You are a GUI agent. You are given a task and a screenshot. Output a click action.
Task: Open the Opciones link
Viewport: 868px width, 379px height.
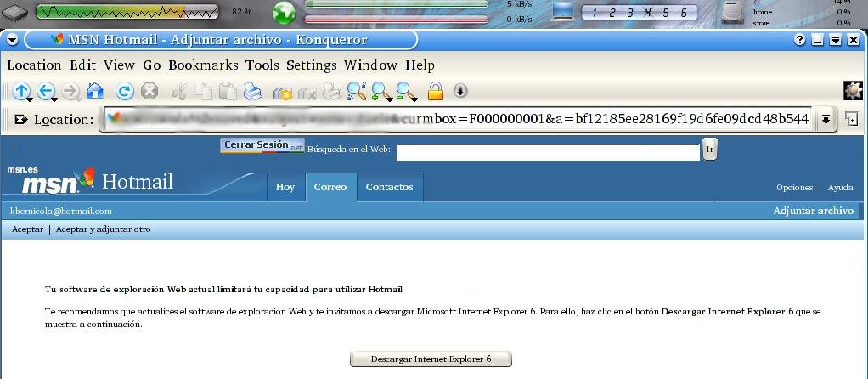tap(794, 187)
